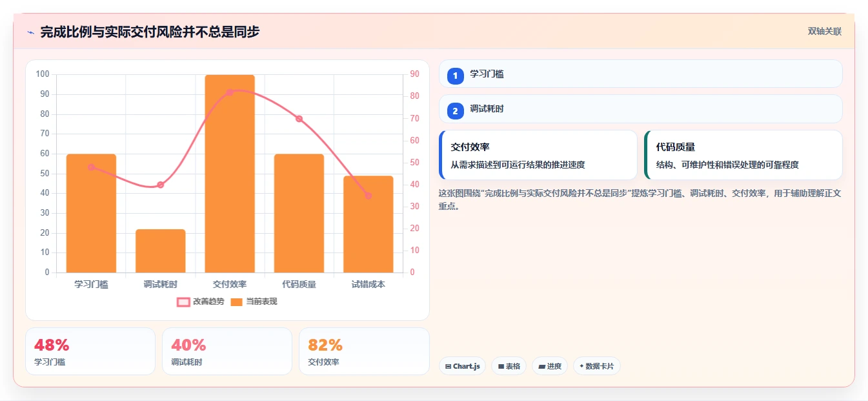Click the number 1 badge beside 学习门槛
The height and width of the screenshot is (401, 868).
(x=455, y=76)
